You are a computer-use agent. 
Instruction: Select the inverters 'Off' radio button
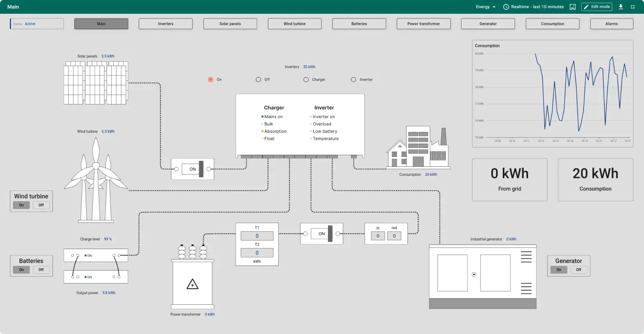[x=258, y=80]
